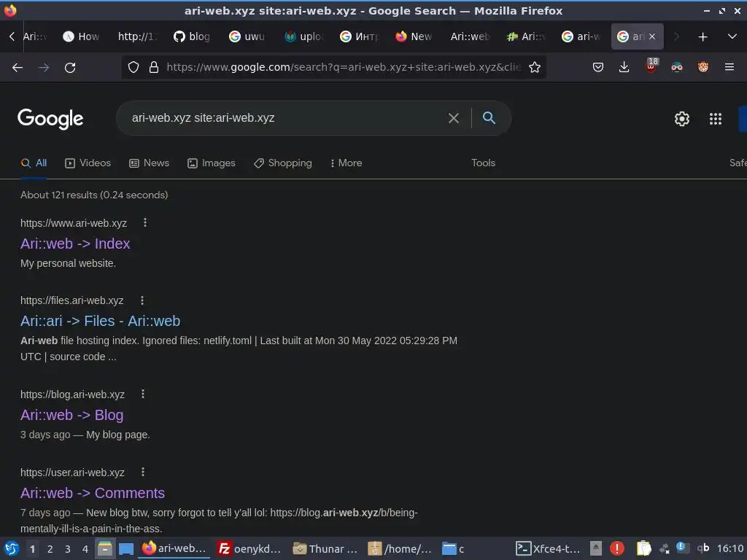Screen dimensions: 747x560
Task: Select the News search filter
Action: click(149, 163)
